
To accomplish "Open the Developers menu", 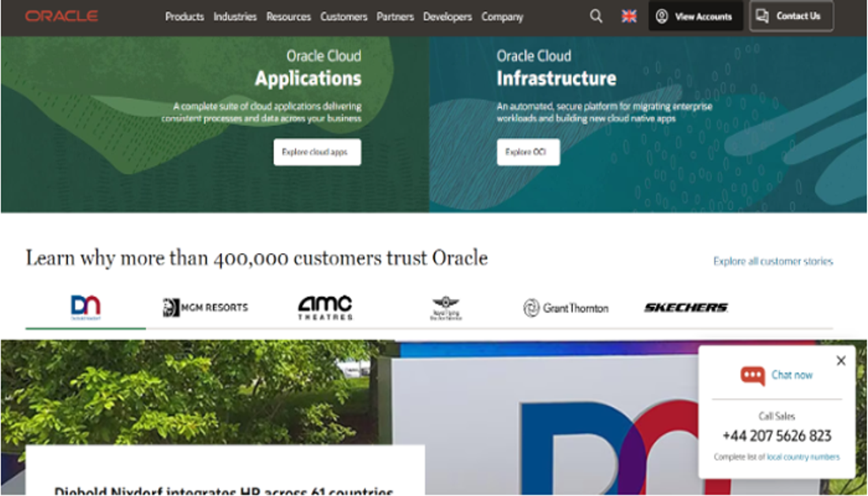I will [447, 17].
